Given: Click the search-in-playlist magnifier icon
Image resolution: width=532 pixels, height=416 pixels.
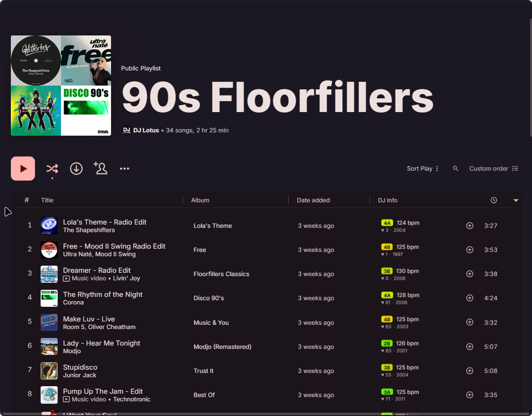Looking at the screenshot, I should click(x=455, y=168).
